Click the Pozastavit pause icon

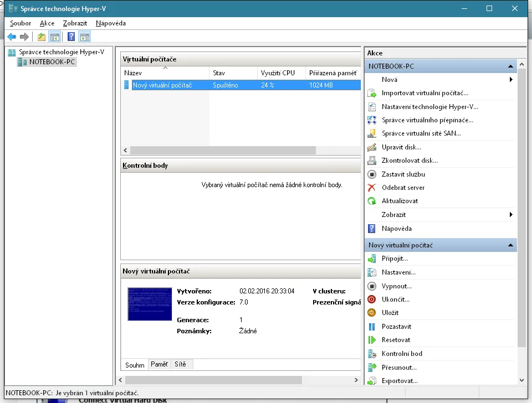[372, 327]
